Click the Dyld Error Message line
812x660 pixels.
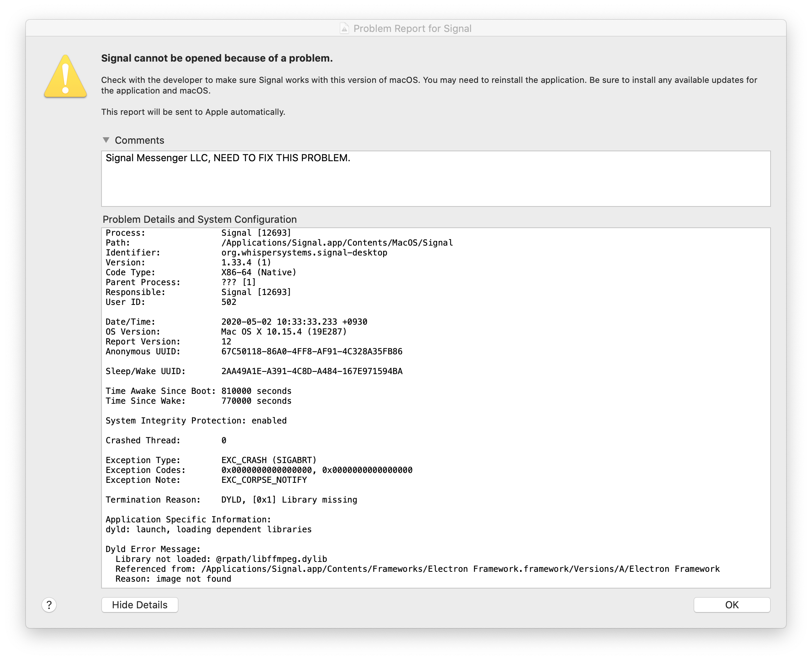[153, 549]
